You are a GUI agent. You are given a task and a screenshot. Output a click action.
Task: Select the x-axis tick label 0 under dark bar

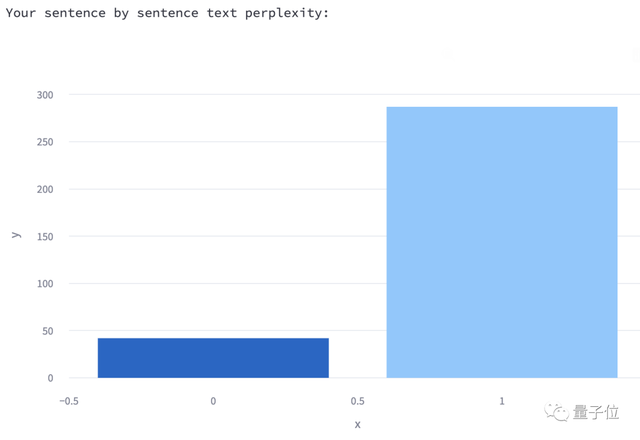213,401
